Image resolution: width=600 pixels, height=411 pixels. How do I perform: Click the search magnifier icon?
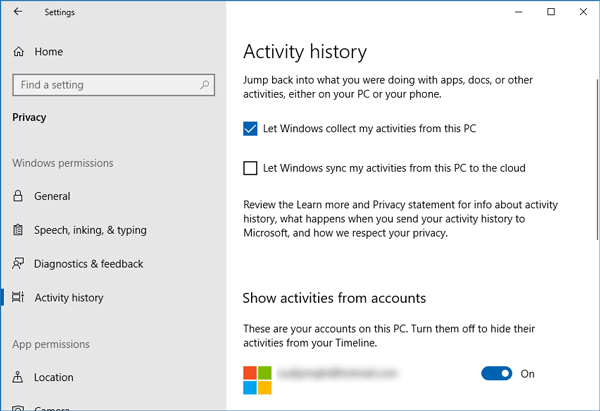click(x=205, y=85)
